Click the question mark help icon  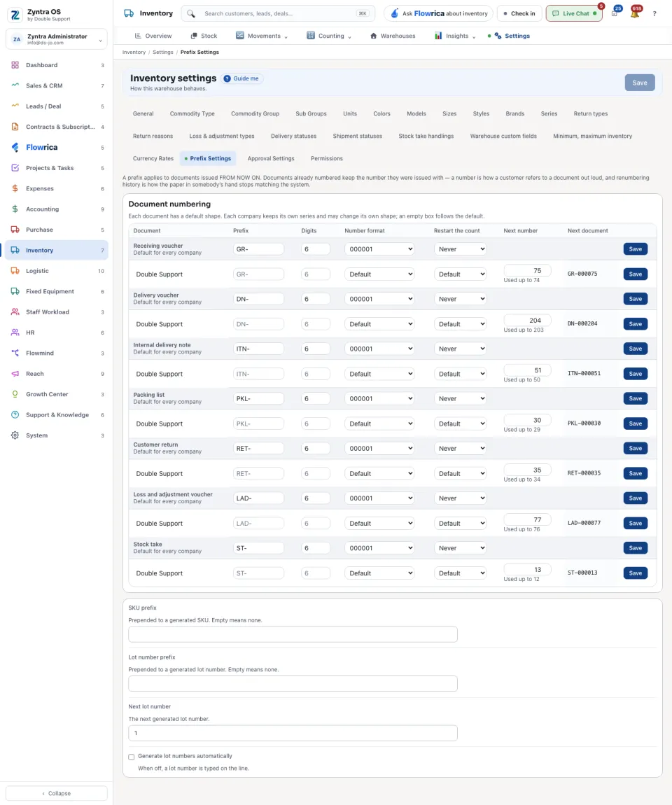pos(654,14)
